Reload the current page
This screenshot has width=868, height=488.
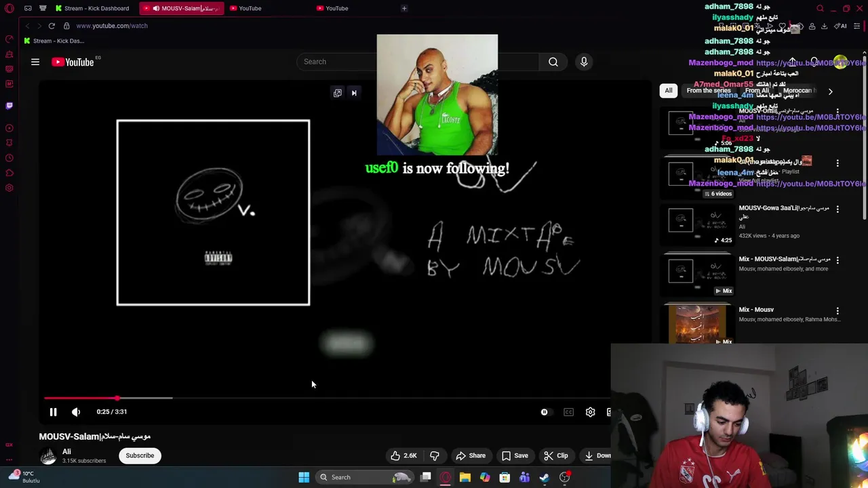click(52, 26)
